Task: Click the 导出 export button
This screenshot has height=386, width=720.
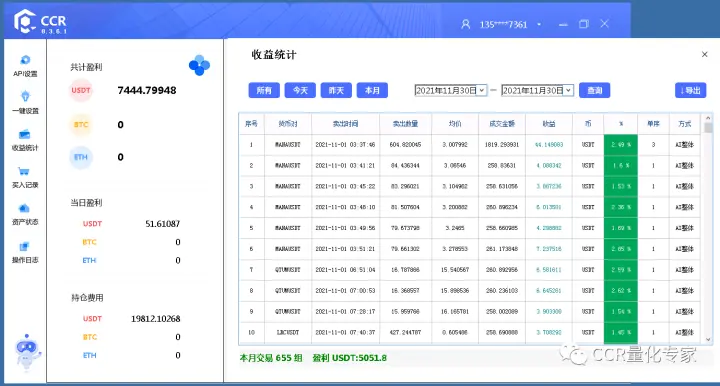Action: pyautogui.click(x=691, y=90)
